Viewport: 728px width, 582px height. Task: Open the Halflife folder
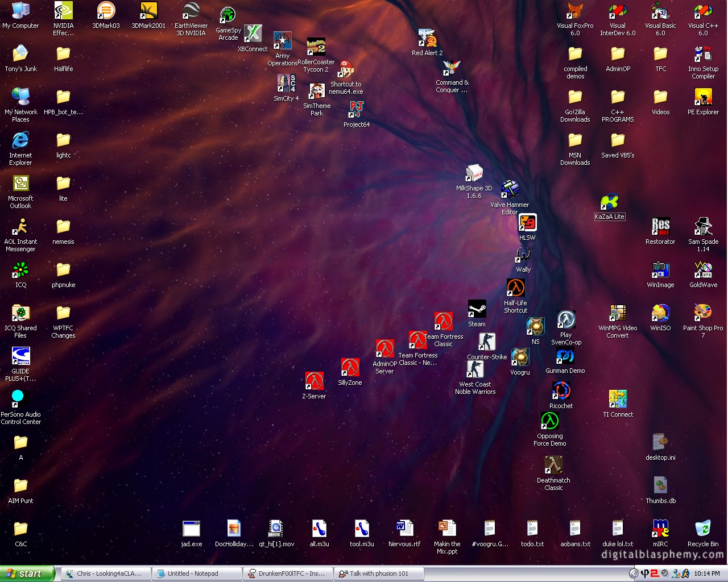pyautogui.click(x=63, y=59)
